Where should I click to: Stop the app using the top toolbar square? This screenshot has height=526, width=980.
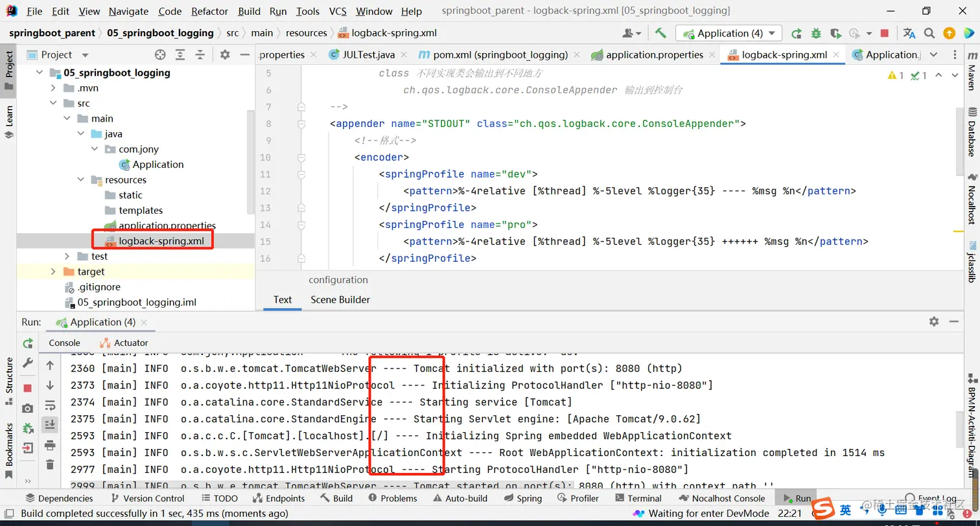(x=885, y=33)
